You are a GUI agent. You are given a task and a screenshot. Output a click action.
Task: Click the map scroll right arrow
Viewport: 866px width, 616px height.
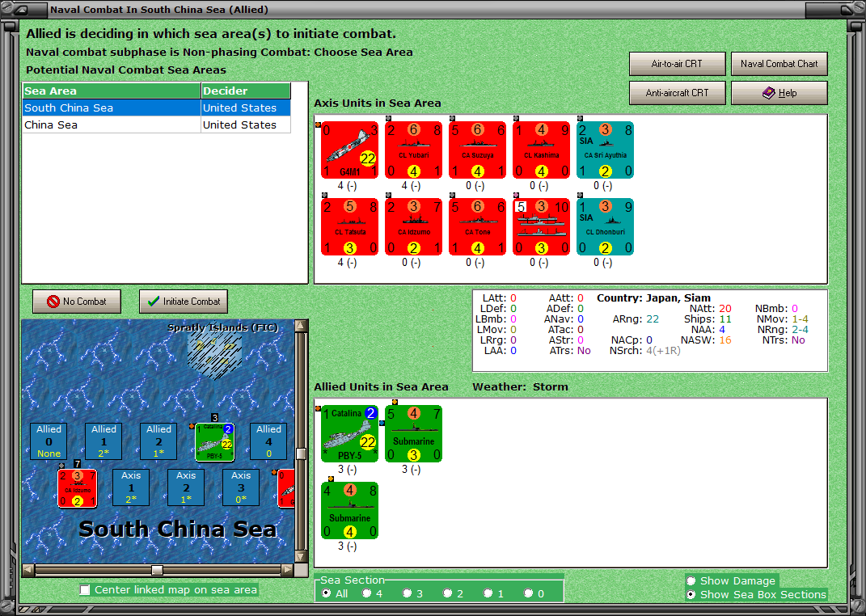click(x=287, y=570)
